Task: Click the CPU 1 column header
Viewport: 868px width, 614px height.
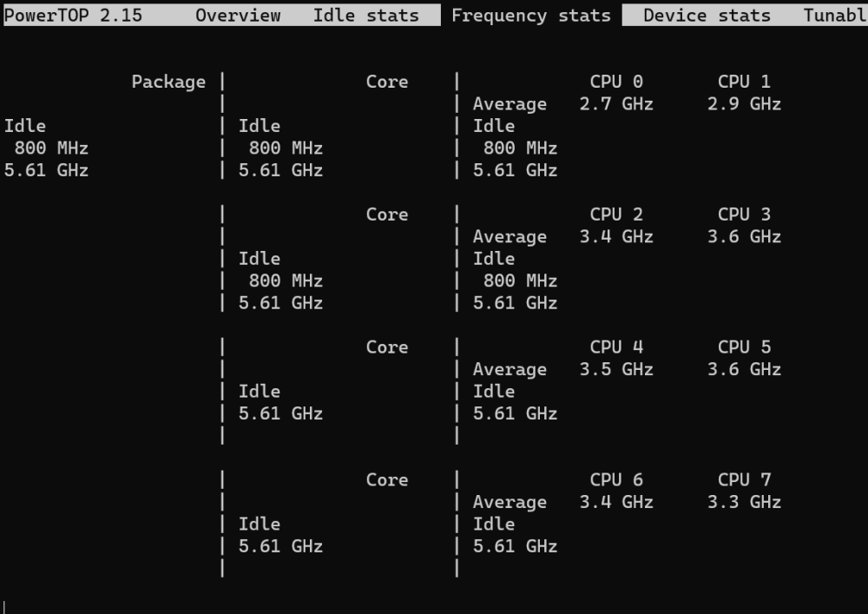Action: coord(744,82)
